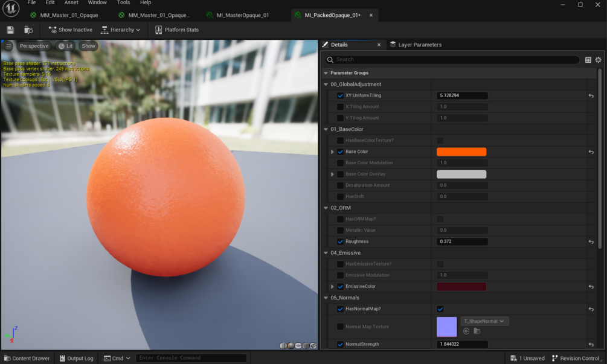Open the Asset menu
Viewport: 607px width, 364px height.
click(71, 2)
